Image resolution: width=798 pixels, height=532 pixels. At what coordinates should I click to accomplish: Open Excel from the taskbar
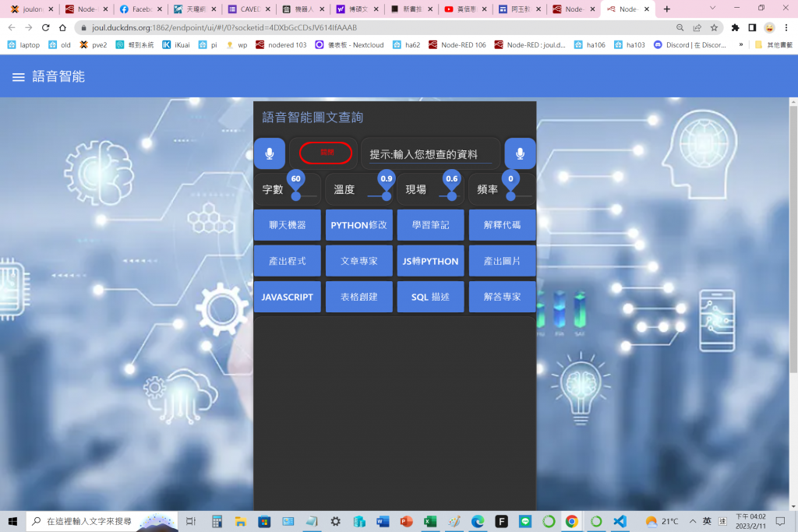click(430, 521)
